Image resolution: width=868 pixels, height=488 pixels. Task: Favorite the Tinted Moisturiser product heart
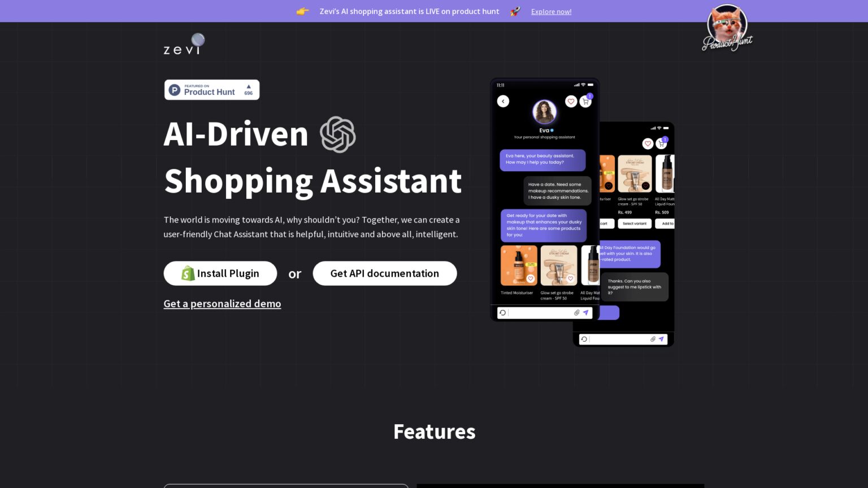tap(530, 278)
